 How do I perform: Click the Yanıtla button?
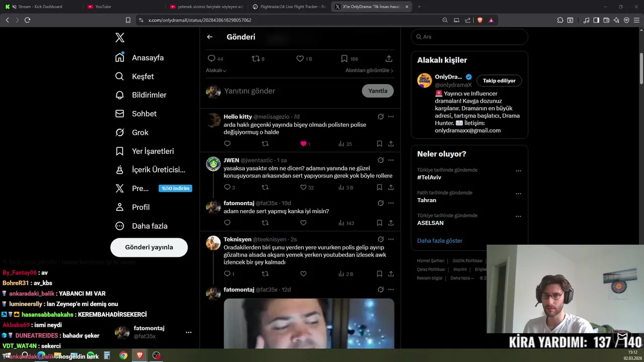[x=378, y=91]
